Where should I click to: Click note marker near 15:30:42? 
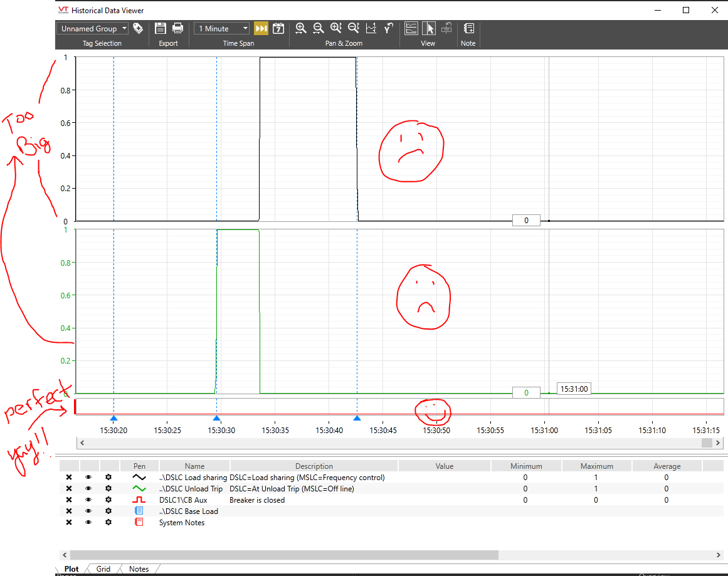tap(357, 418)
